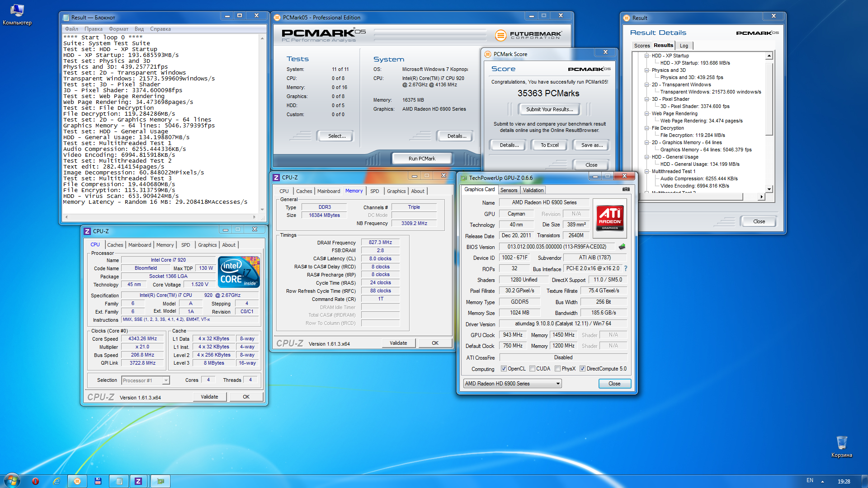Open AMD Radeon HD 6900 Series dropdown
This screenshot has width=868, height=488.
512,384
